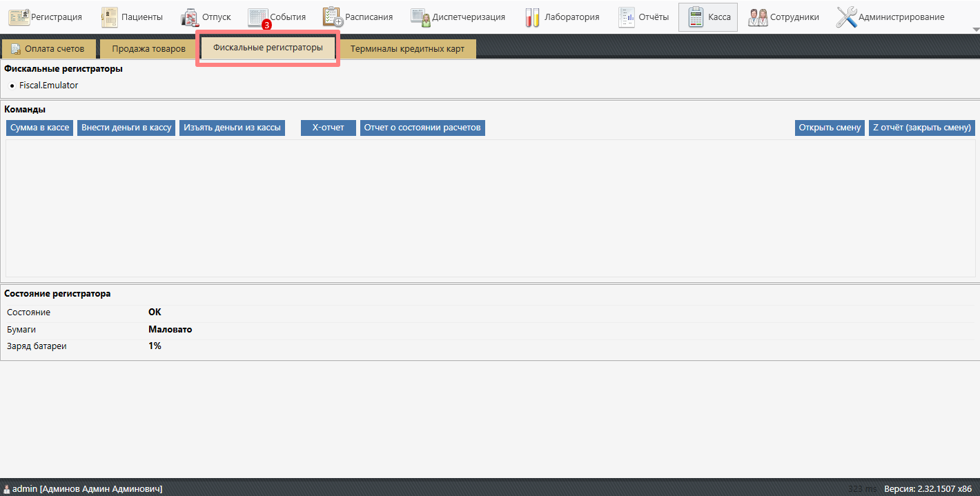Screen dimensions: 980x496
Task: Click the Отпуск toolbar icon
Action: (190, 17)
